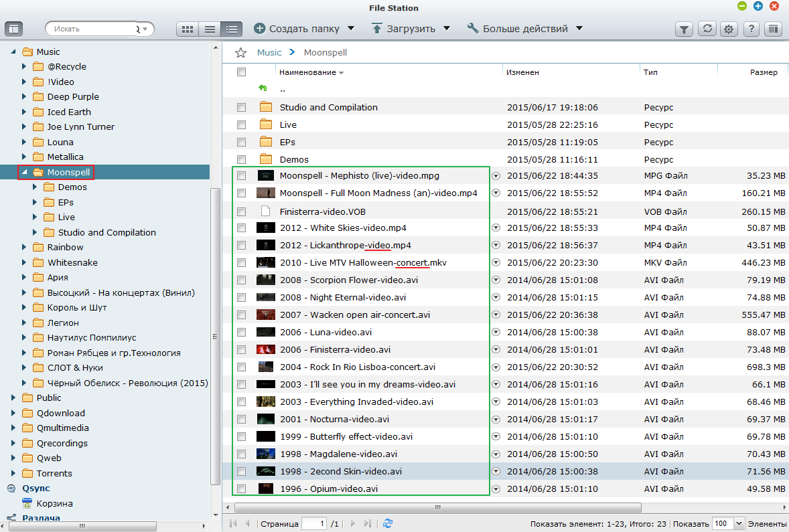Expand the Rainbow folder node

(23, 247)
